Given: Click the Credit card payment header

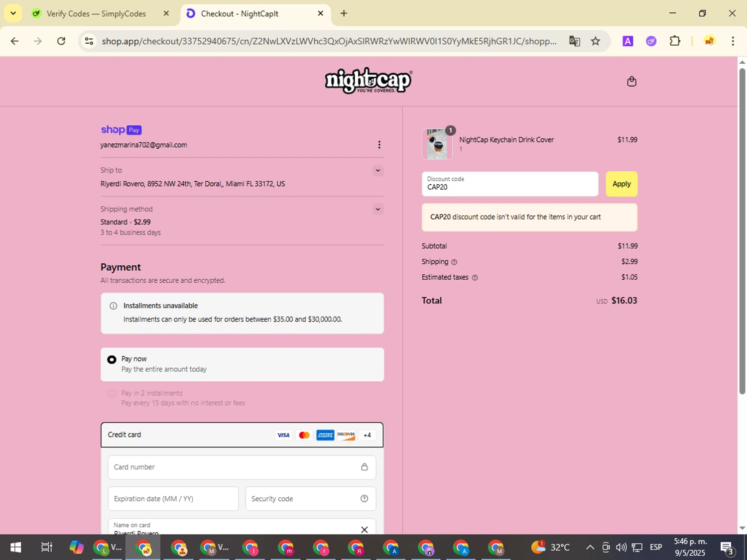Looking at the screenshot, I should point(242,435).
